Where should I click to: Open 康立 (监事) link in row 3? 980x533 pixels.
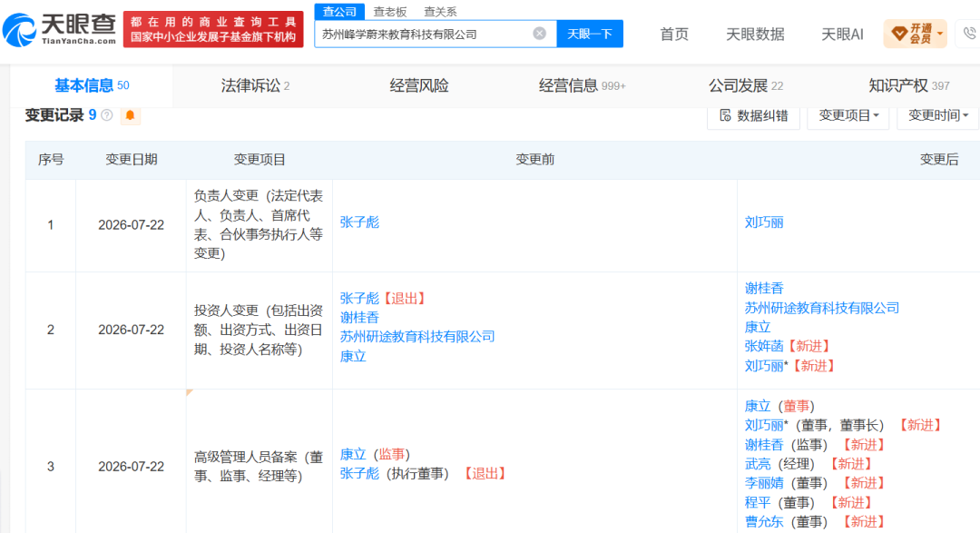[x=352, y=454]
